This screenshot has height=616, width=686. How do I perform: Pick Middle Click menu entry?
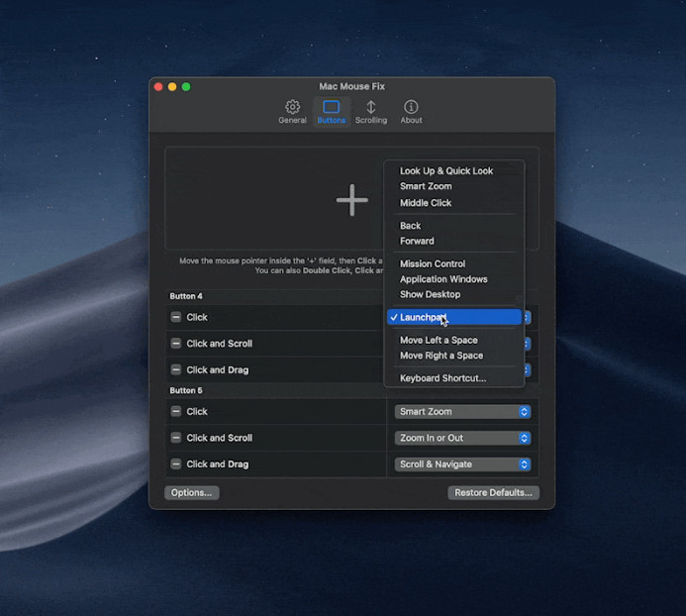454,203
